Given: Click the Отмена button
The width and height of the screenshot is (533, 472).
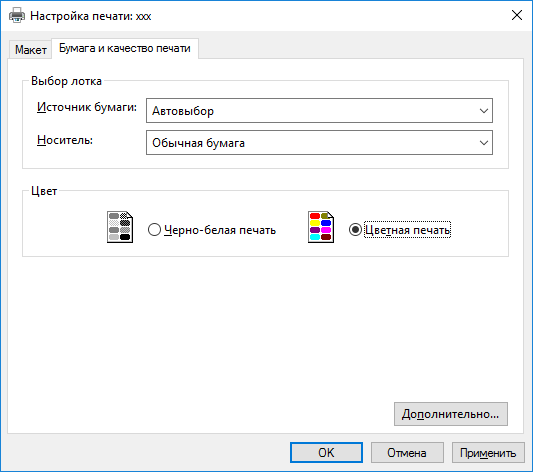Looking at the screenshot, I should pos(407,453).
